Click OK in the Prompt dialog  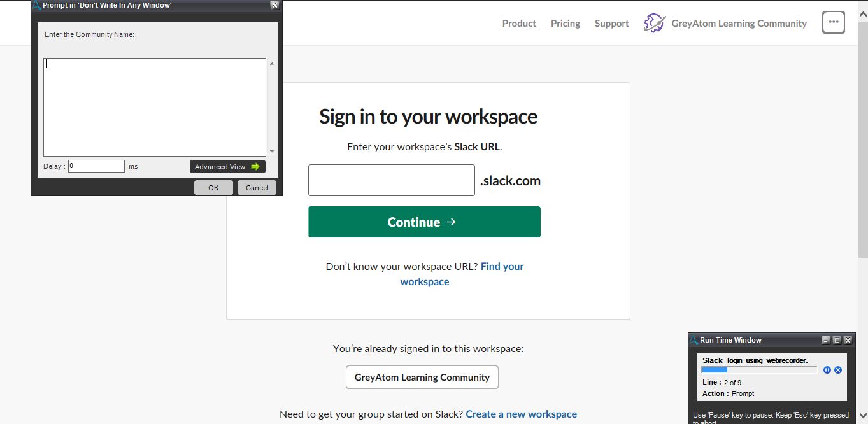point(213,187)
